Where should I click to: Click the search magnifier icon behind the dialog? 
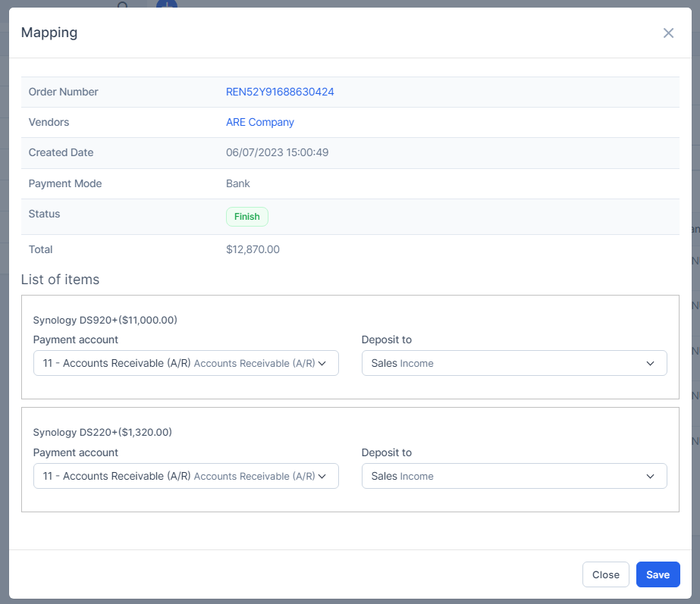click(123, 4)
